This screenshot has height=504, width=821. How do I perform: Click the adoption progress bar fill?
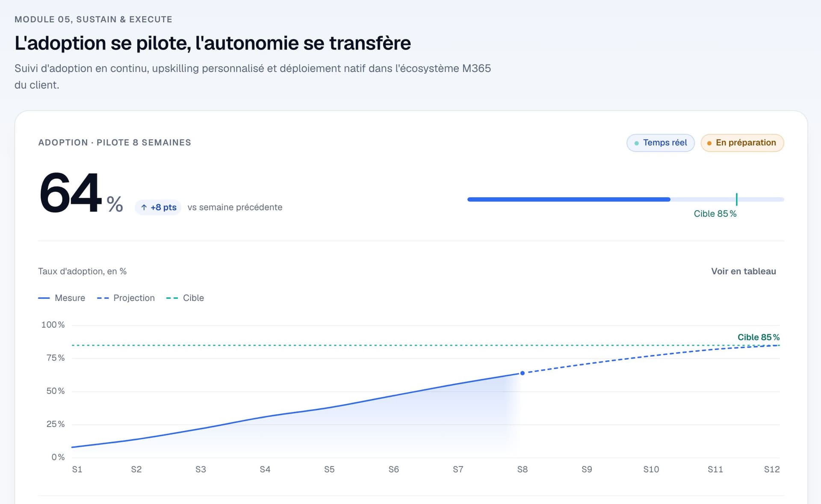(569, 199)
